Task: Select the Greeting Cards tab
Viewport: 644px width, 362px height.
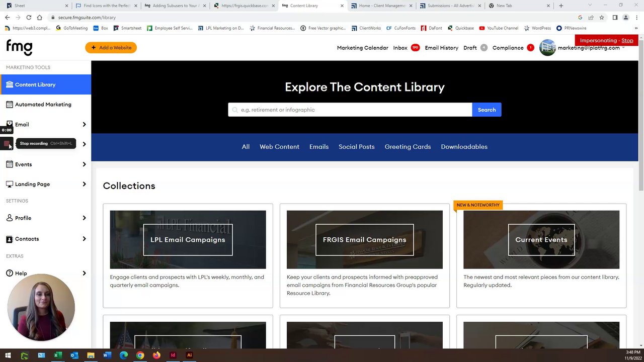Action: pyautogui.click(x=408, y=147)
